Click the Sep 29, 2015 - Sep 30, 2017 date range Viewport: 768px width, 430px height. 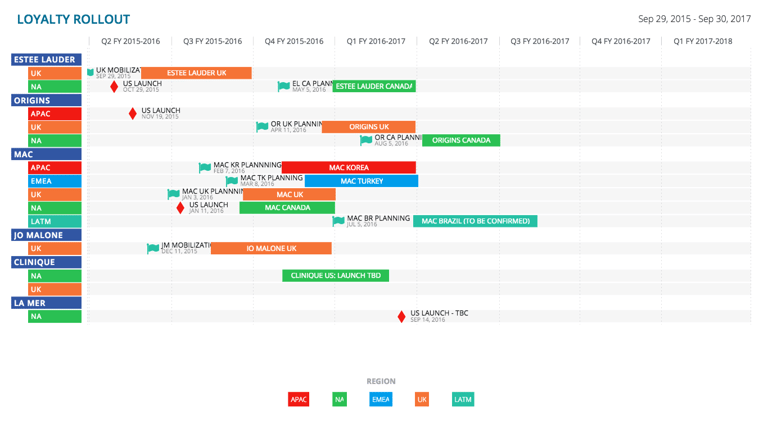point(695,19)
